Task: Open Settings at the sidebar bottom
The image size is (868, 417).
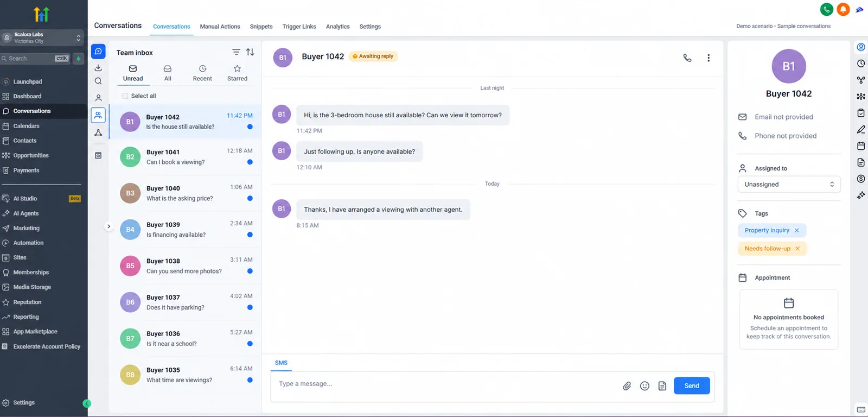Action: (x=24, y=403)
